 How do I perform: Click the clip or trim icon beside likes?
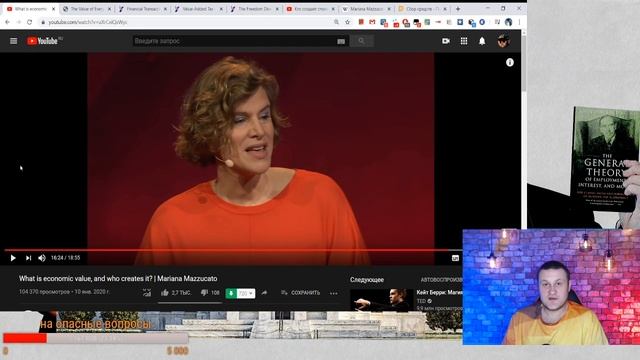tap(147, 293)
